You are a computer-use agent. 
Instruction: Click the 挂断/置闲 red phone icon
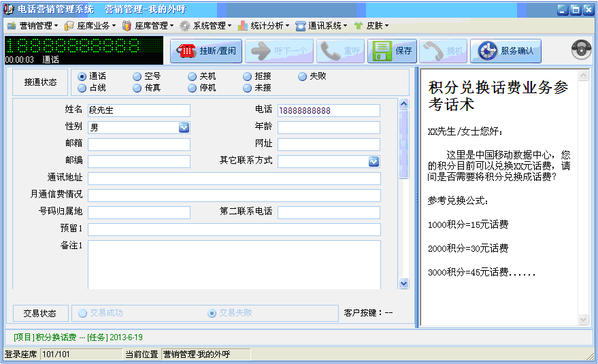point(186,51)
